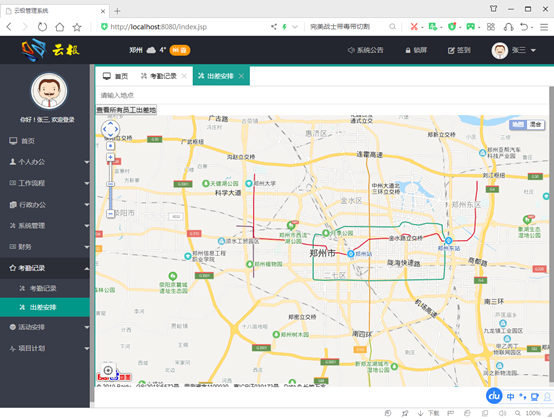The width and height of the screenshot is (554, 419).
Task: Click the green shield security icon
Action: pyautogui.click(x=452, y=26)
